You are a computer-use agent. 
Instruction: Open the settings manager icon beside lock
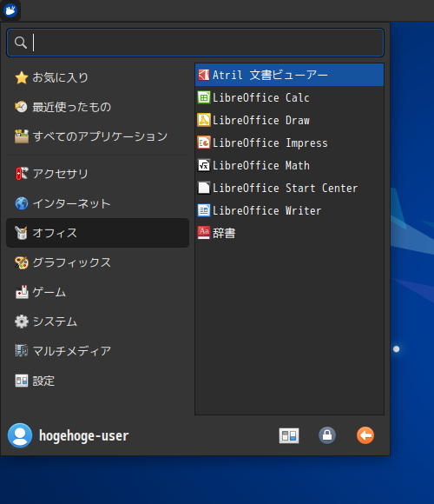(x=289, y=435)
